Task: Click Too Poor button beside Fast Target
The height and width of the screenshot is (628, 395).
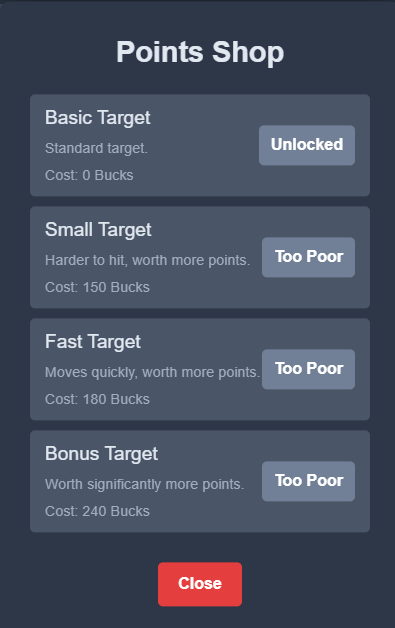Action: tap(308, 369)
